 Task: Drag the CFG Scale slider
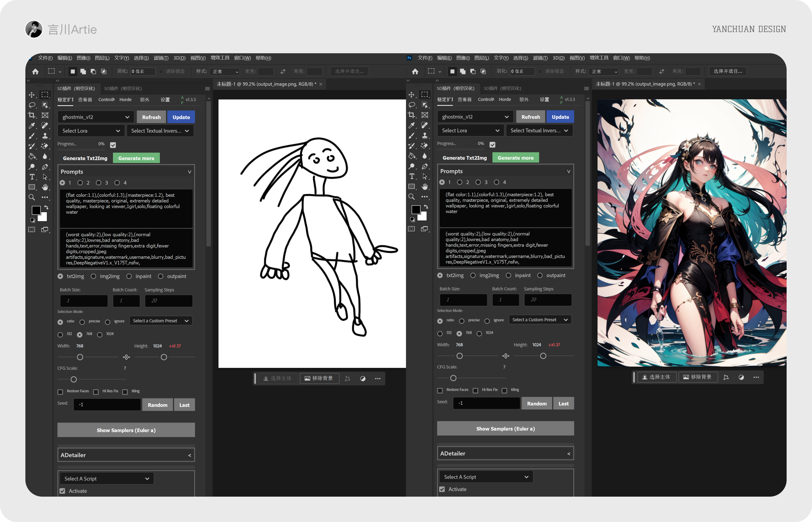[73, 379]
